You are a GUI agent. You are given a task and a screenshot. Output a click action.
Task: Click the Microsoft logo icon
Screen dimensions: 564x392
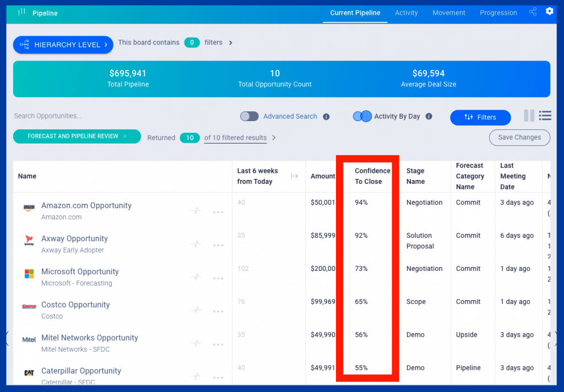[x=29, y=274]
